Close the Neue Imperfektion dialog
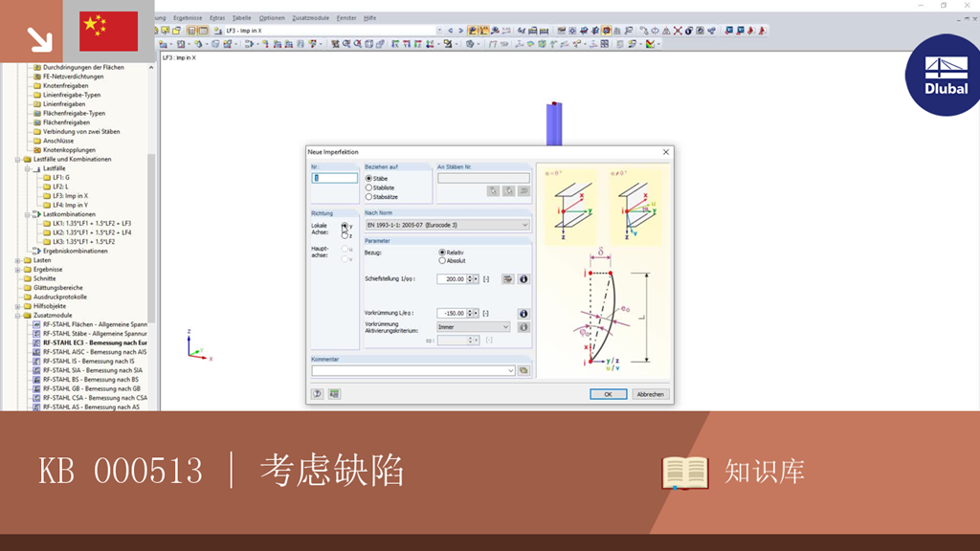This screenshot has height=551, width=980. click(x=666, y=152)
